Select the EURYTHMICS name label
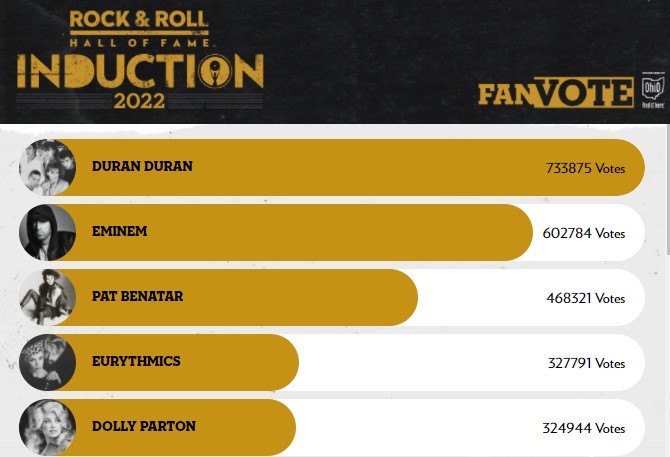The height and width of the screenshot is (457, 670). pos(136,361)
